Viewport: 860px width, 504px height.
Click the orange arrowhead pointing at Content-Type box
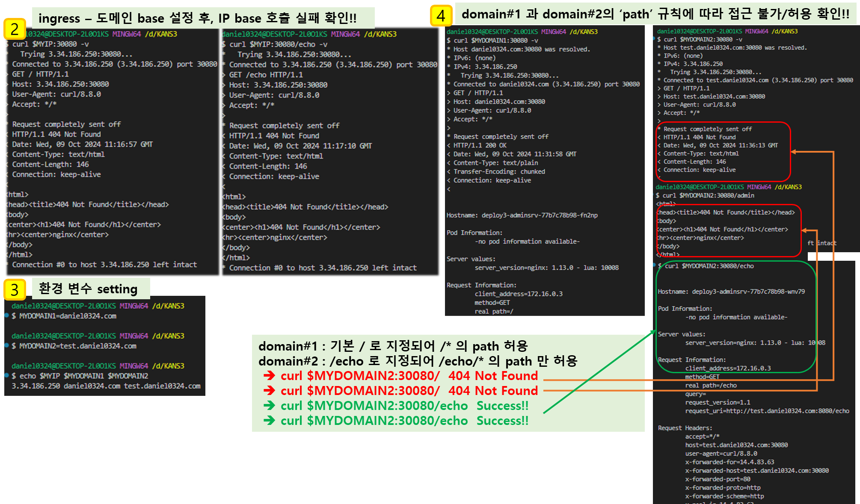click(x=794, y=152)
